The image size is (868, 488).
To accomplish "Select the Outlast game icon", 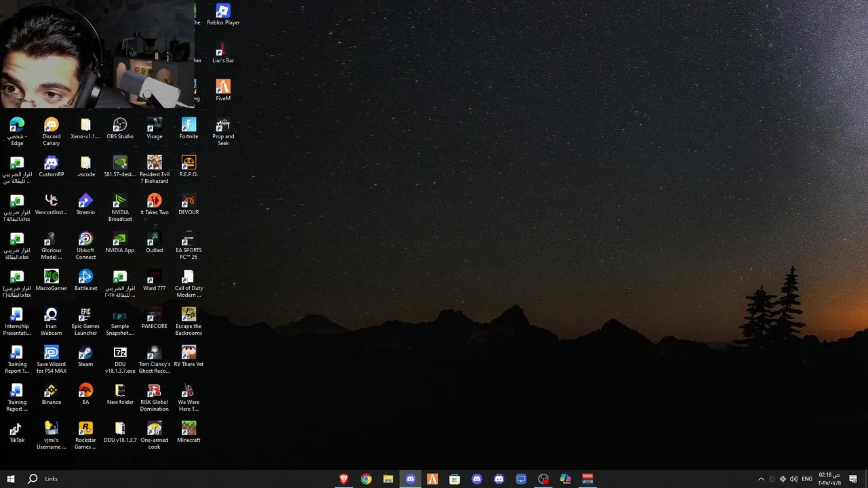I will coord(155,243).
